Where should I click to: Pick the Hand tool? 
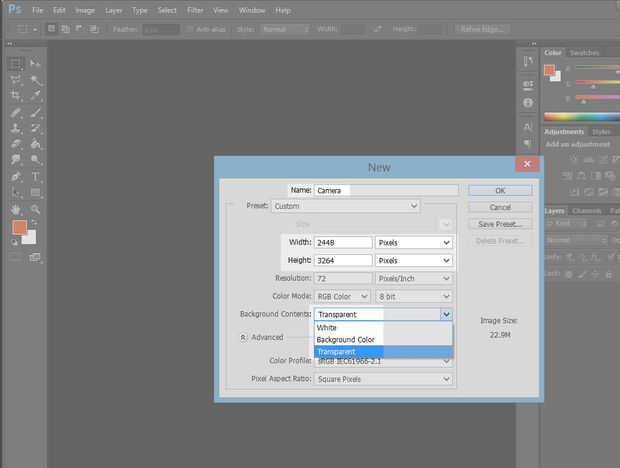[15, 209]
